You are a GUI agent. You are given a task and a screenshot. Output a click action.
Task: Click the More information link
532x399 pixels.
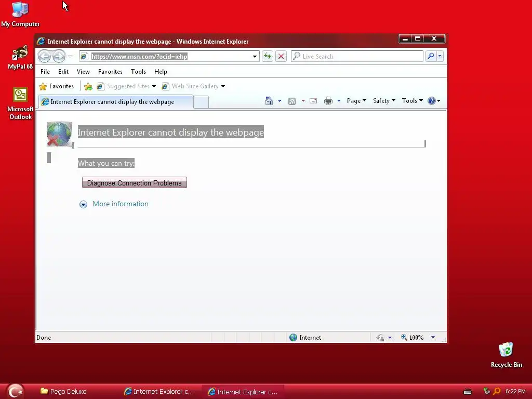point(121,204)
